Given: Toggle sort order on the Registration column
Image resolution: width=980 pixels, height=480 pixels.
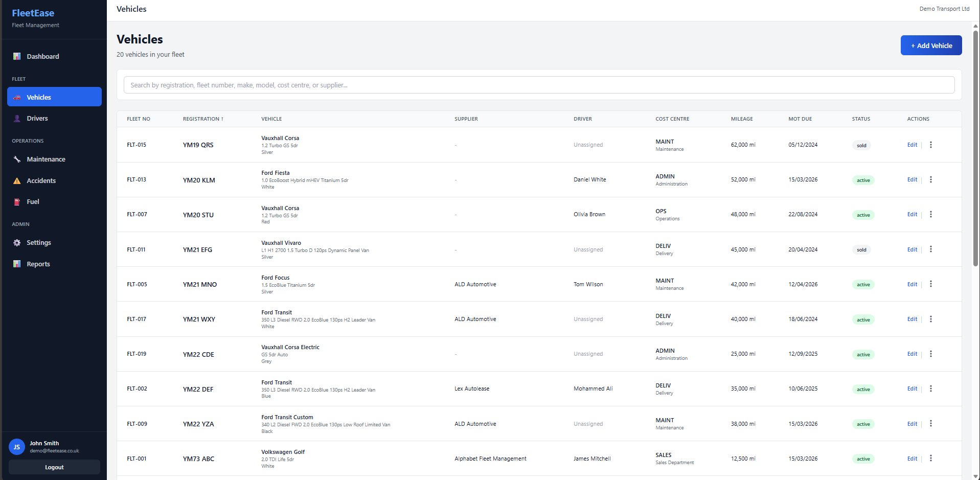Looking at the screenshot, I should coord(202,119).
